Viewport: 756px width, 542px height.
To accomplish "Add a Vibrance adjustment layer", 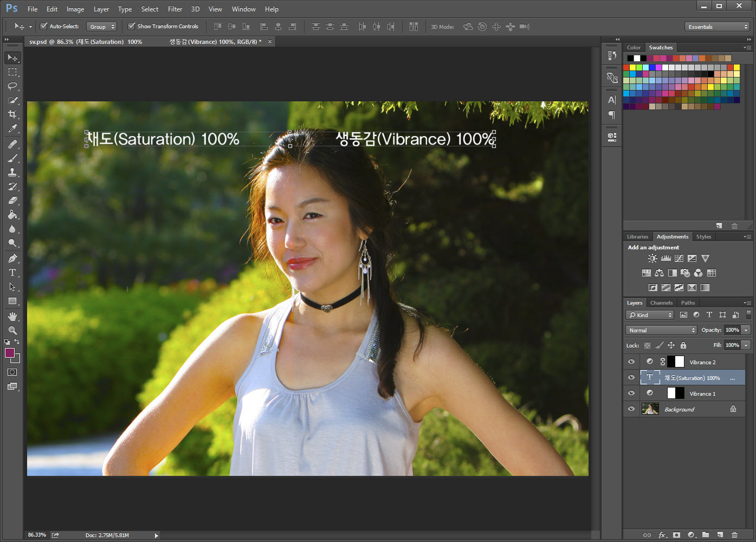I will pyautogui.click(x=705, y=259).
